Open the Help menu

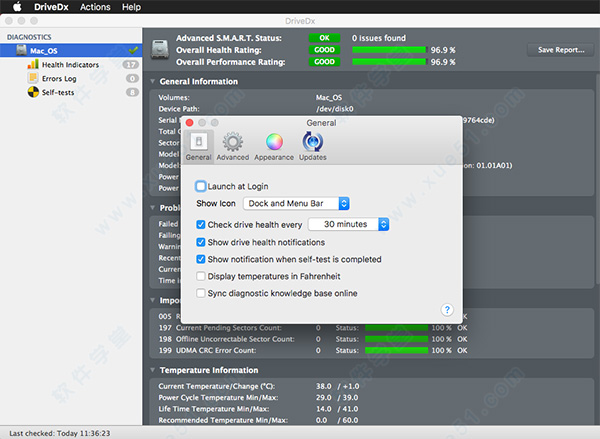pos(131,7)
